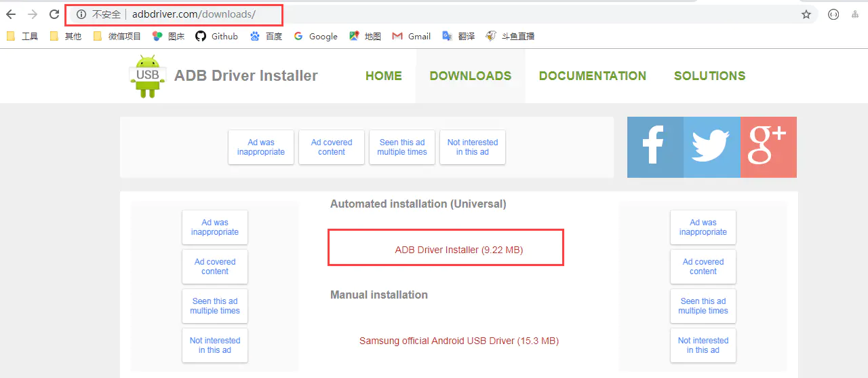Open the DOCUMENTATION menu item
The width and height of the screenshot is (868, 378).
(592, 76)
